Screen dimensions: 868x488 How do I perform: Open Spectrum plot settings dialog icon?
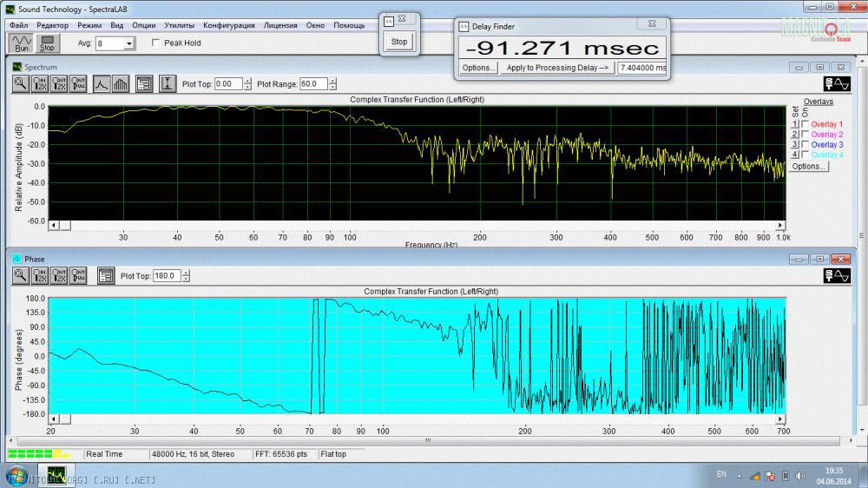point(144,83)
